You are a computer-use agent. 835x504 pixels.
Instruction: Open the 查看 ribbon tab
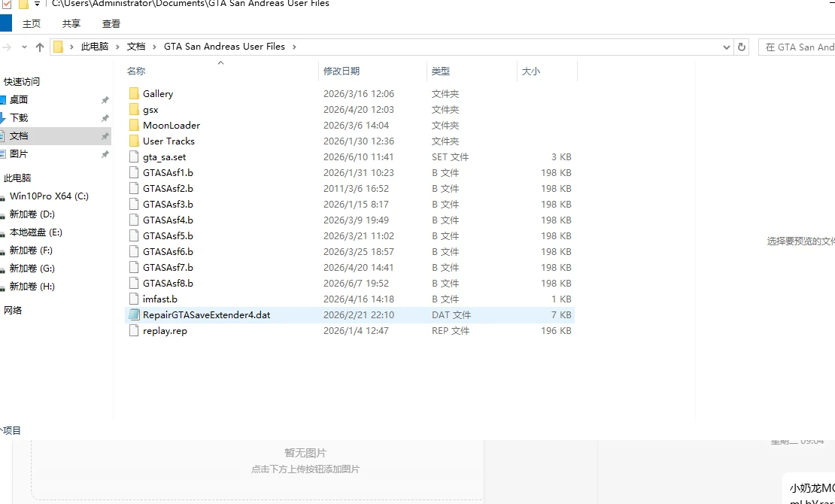[111, 24]
